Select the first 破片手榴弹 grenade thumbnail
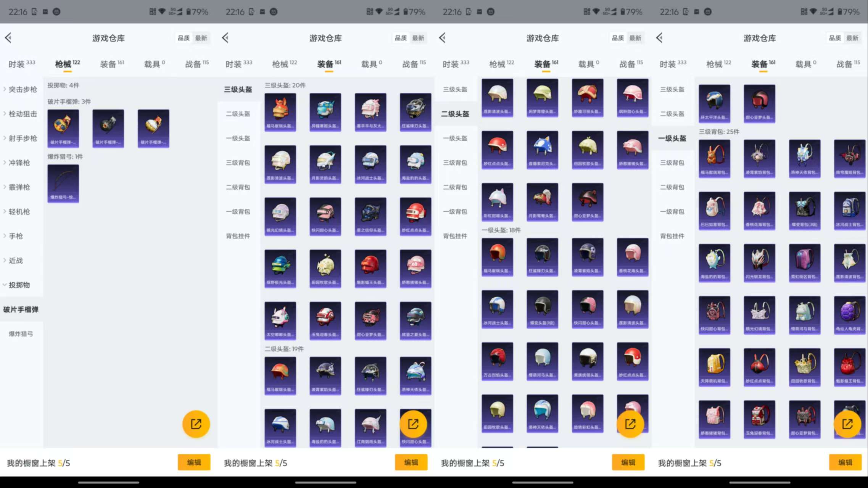 [63, 128]
